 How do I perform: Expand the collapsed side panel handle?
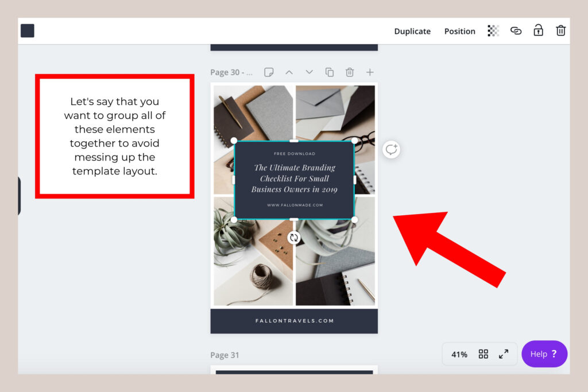coord(19,196)
